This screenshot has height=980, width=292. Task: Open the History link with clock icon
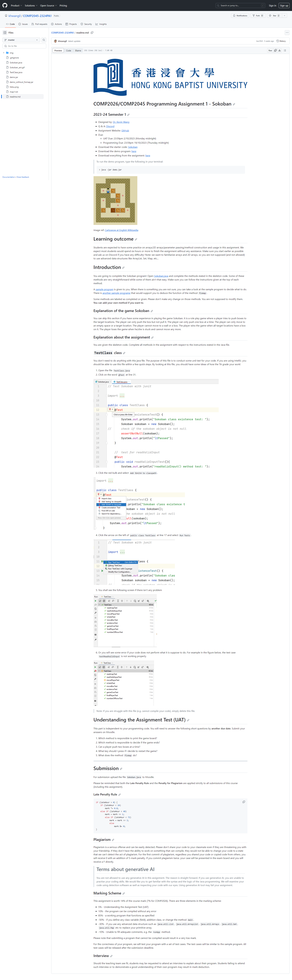tap(281, 41)
